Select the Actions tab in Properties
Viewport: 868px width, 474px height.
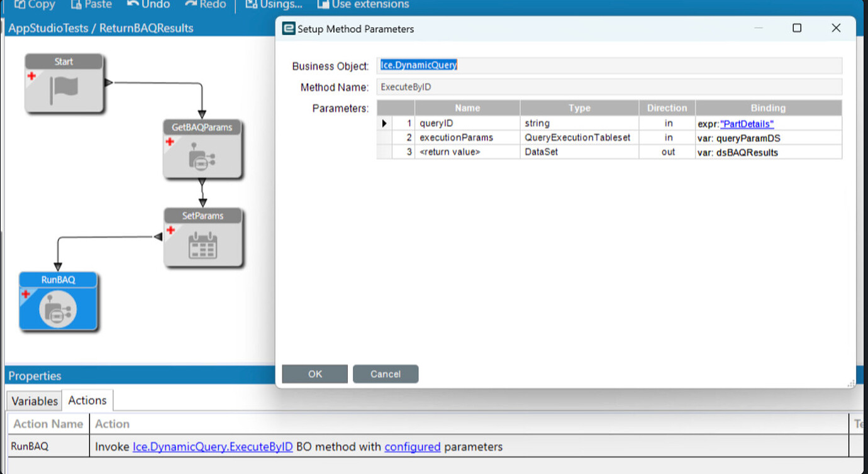click(87, 400)
